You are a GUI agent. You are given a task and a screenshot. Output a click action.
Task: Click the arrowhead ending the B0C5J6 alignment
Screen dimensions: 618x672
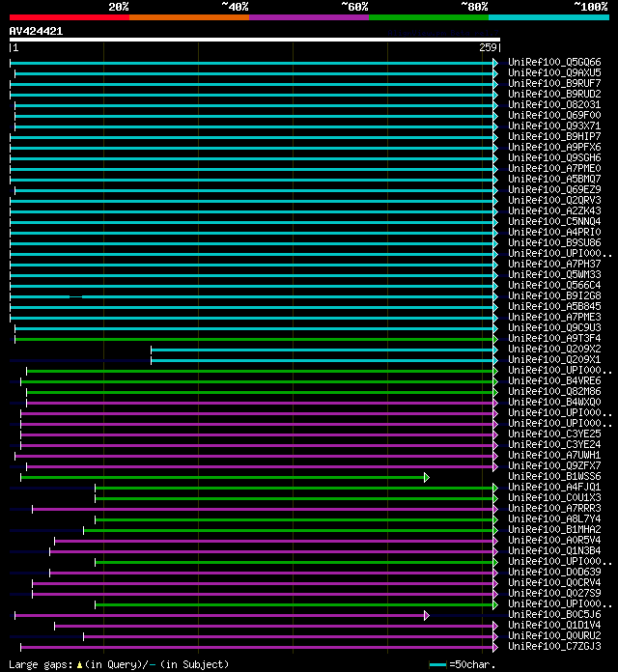pos(427,615)
